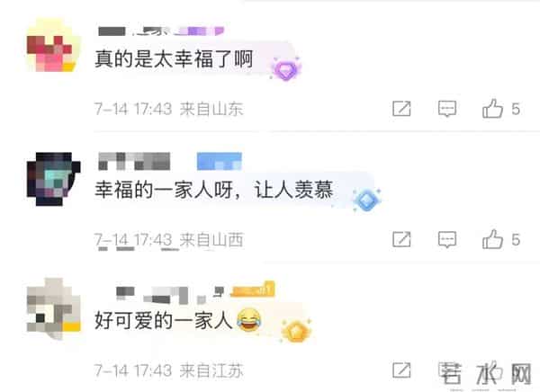This screenshot has height=392, width=540.
Task: Reply to the 真的是太幸福了啊 comment
Action: click(447, 109)
